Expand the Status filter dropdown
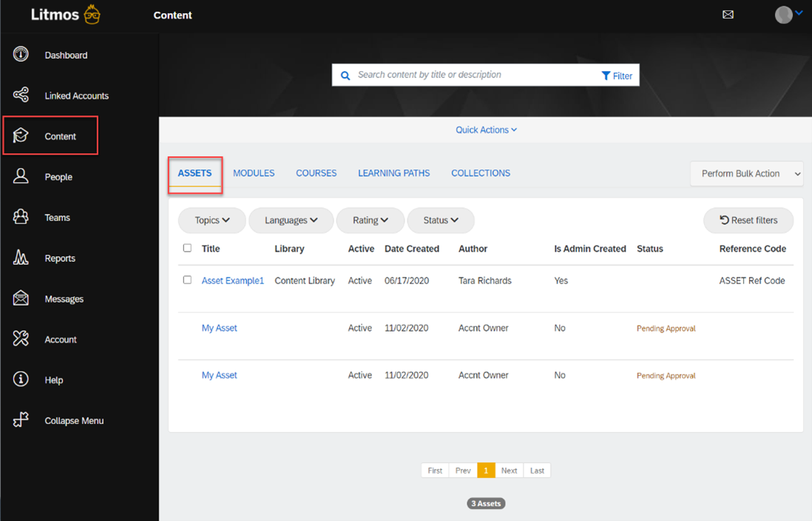Image resolution: width=812 pixels, height=521 pixels. pyautogui.click(x=441, y=221)
